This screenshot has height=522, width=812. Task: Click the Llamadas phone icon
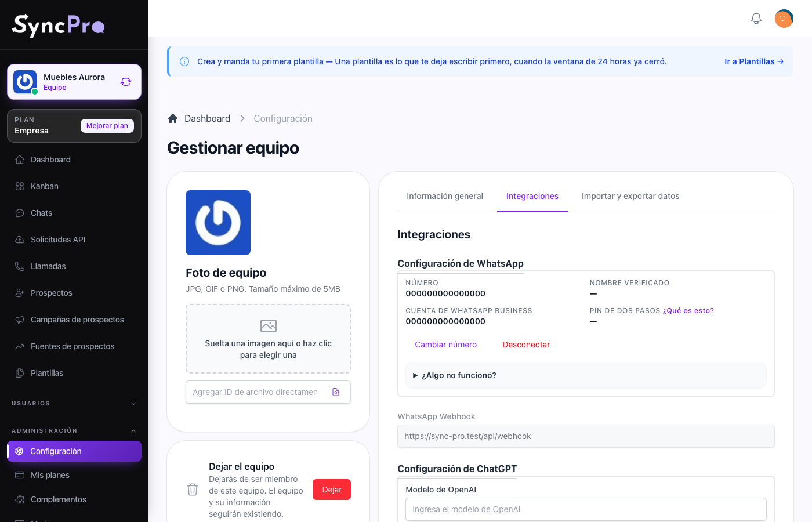coord(20,266)
